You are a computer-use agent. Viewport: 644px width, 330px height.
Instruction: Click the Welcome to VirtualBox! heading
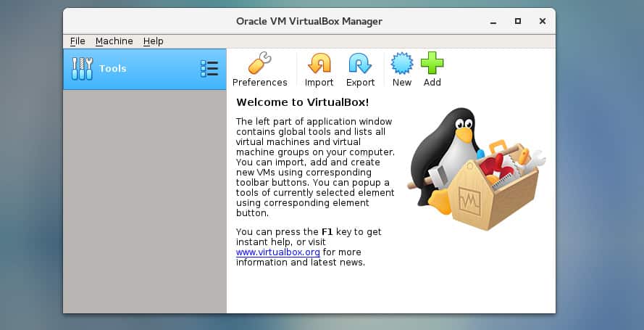point(302,102)
